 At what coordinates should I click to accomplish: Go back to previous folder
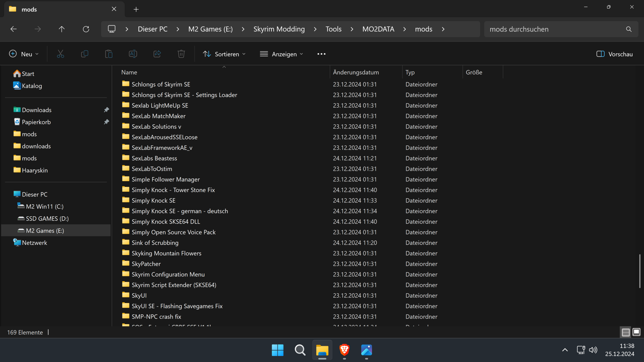13,29
